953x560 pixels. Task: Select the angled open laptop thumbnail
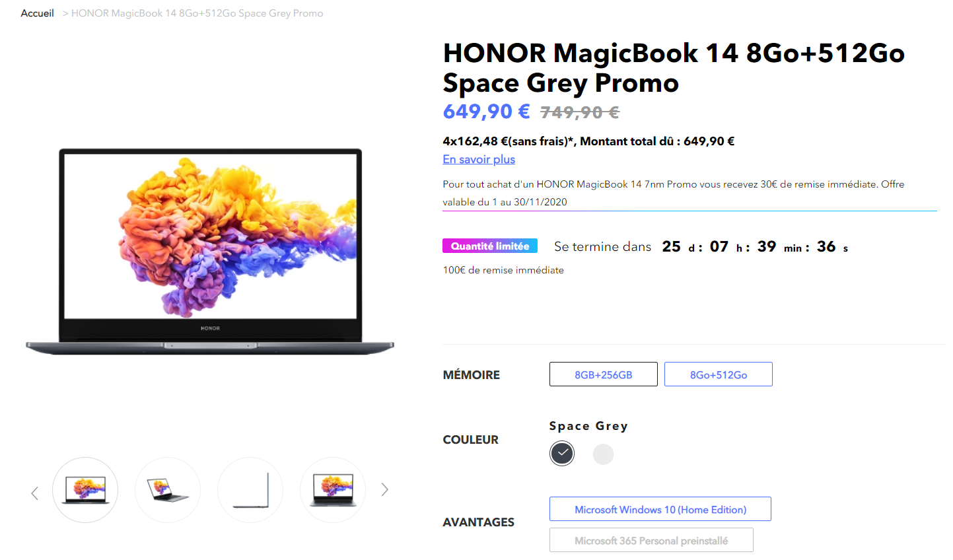pyautogui.click(x=168, y=490)
